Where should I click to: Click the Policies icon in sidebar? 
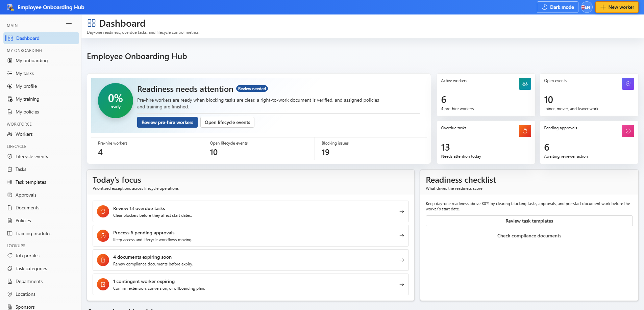click(10, 221)
